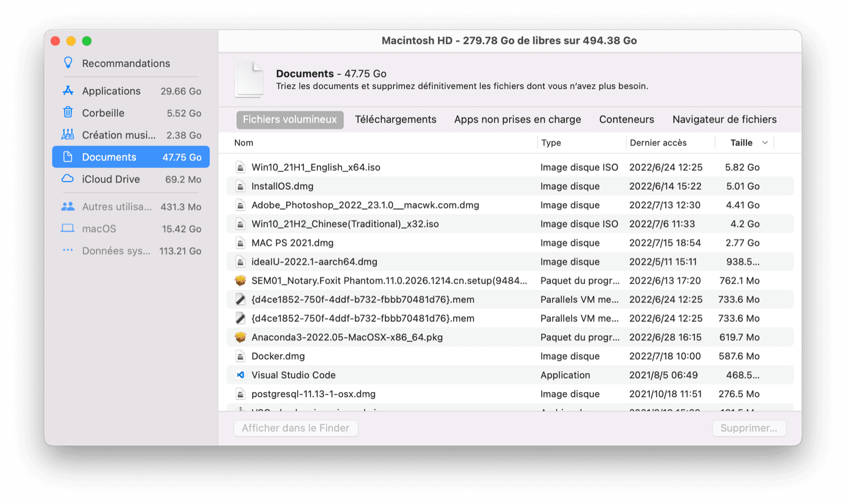Click the Création musicale instruments icon
The width and height of the screenshot is (846, 504).
click(68, 135)
